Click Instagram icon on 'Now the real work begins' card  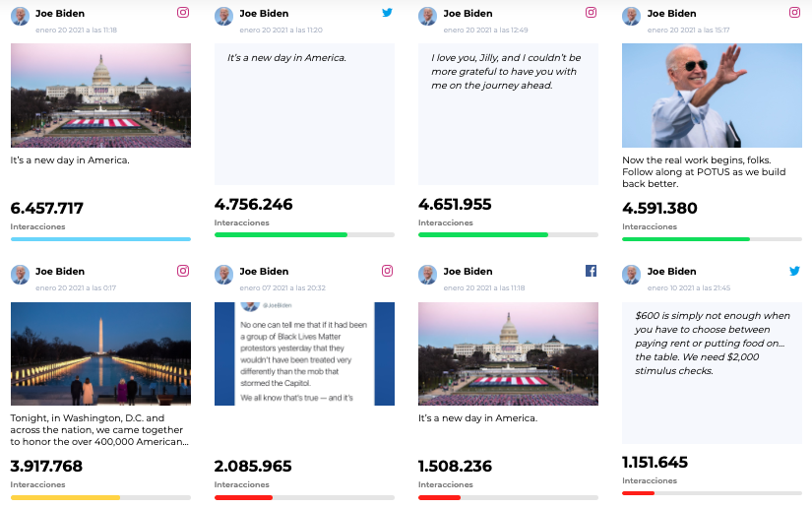tap(794, 13)
